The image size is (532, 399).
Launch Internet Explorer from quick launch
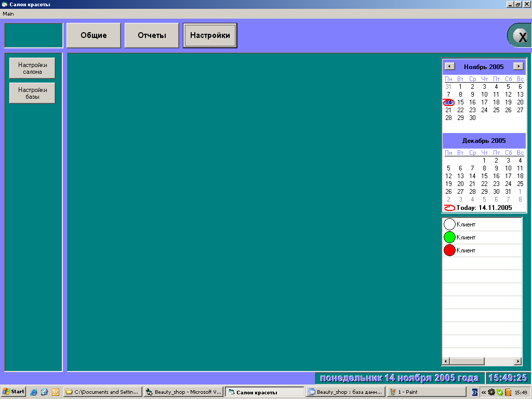point(34,392)
